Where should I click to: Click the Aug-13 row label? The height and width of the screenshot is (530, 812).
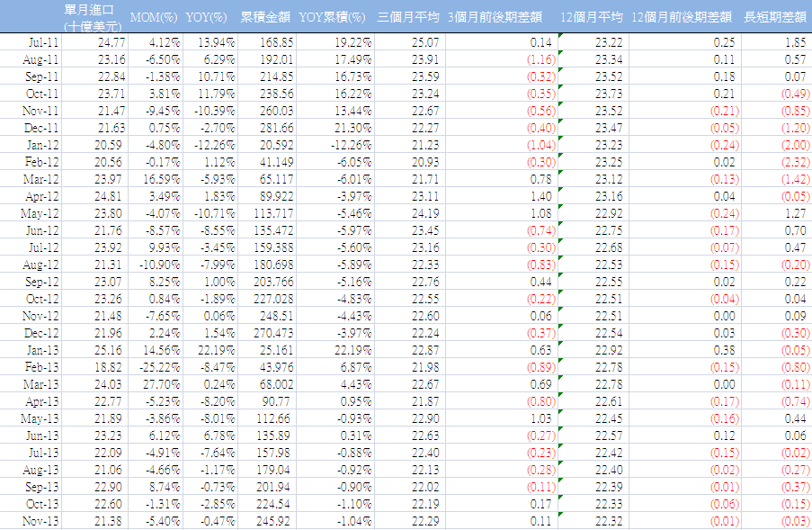point(40,470)
